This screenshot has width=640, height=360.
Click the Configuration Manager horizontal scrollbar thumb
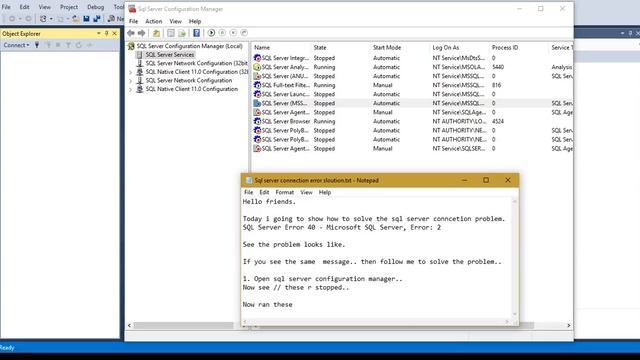click(184, 325)
